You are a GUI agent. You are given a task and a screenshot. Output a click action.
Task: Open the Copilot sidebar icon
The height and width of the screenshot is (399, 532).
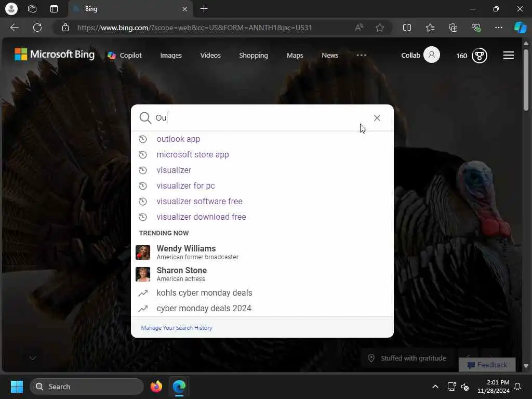pyautogui.click(x=520, y=28)
